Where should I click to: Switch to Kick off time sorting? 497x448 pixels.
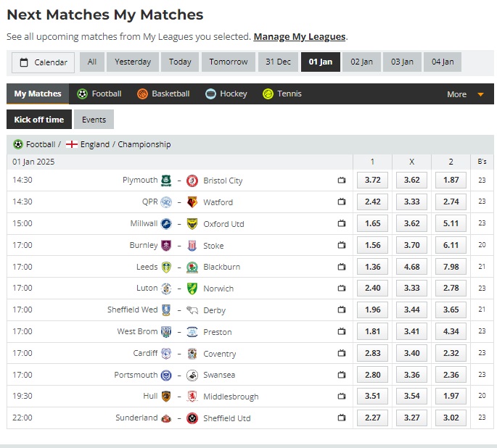(x=39, y=120)
